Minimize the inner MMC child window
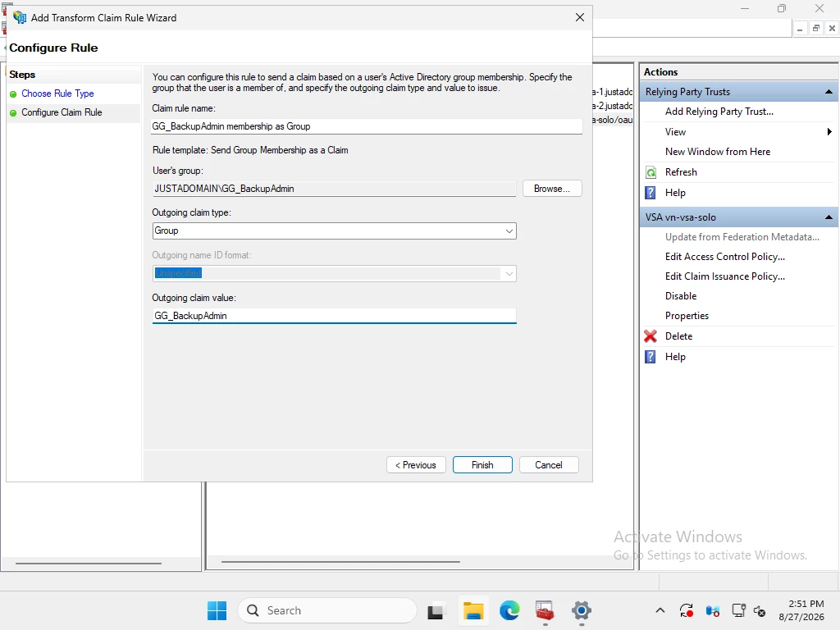 coord(799,29)
